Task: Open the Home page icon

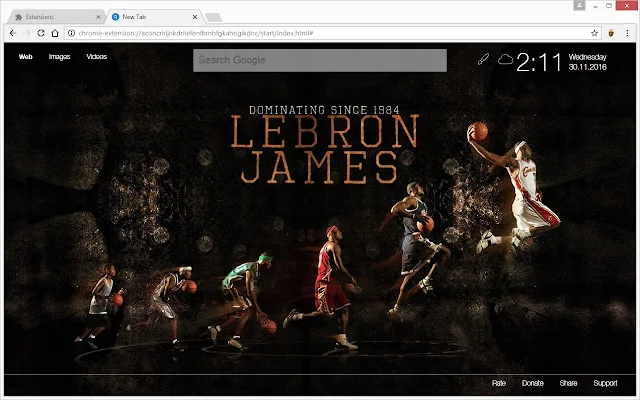Action: (55, 33)
